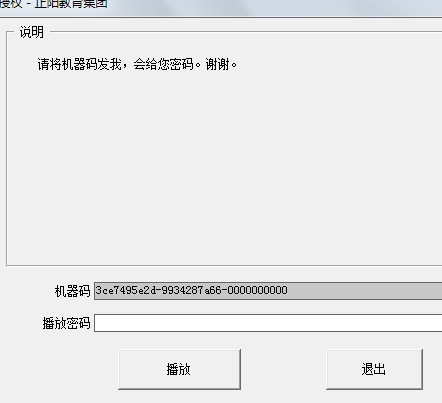Click the 退出 button to quit
Viewport: 442px width, 403px height.
click(x=374, y=369)
